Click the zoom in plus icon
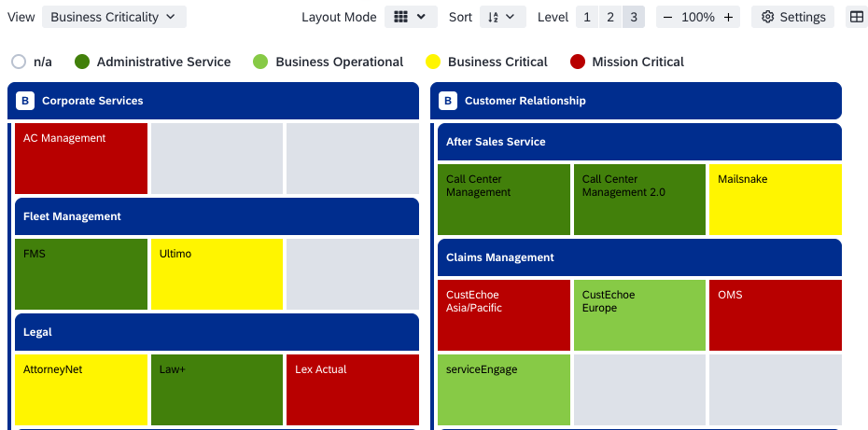Image resolution: width=868 pixels, height=430 pixels. (x=729, y=17)
